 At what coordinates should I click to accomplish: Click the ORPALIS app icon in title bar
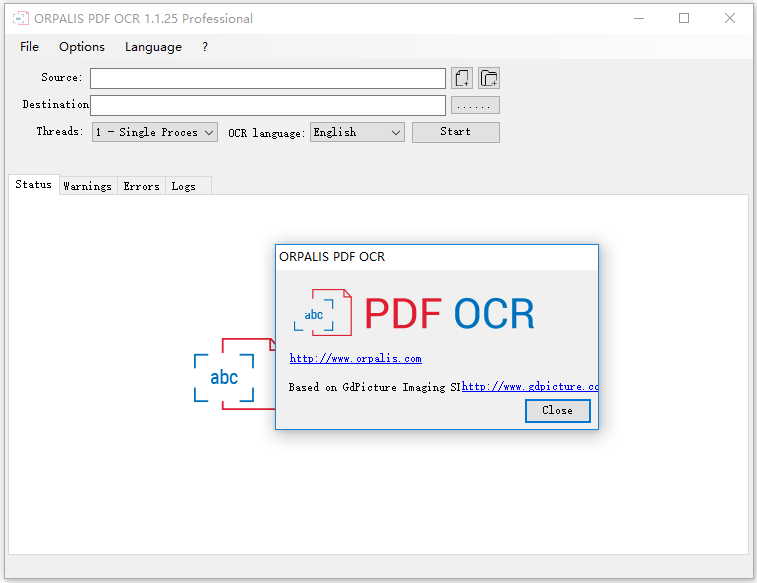coord(20,19)
